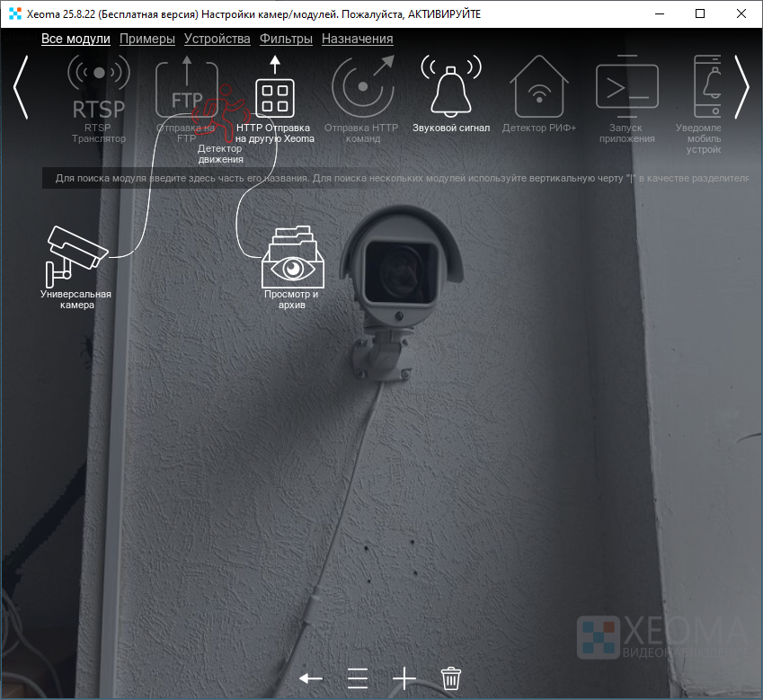Open the Все модули tab
The width and height of the screenshot is (763, 700).
75,39
